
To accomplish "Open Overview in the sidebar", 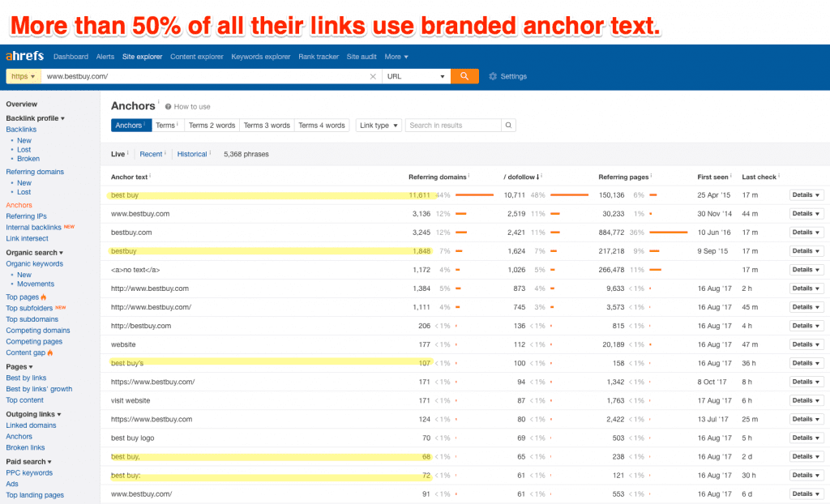I will click(x=22, y=105).
